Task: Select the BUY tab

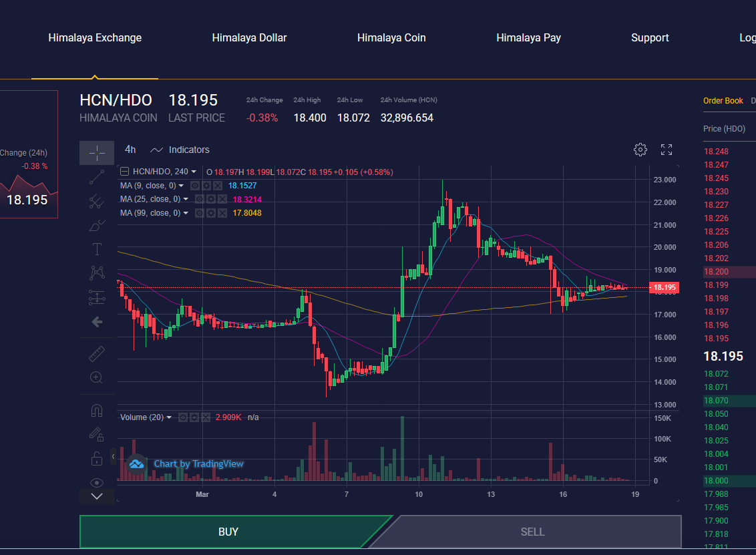Action: tap(228, 532)
